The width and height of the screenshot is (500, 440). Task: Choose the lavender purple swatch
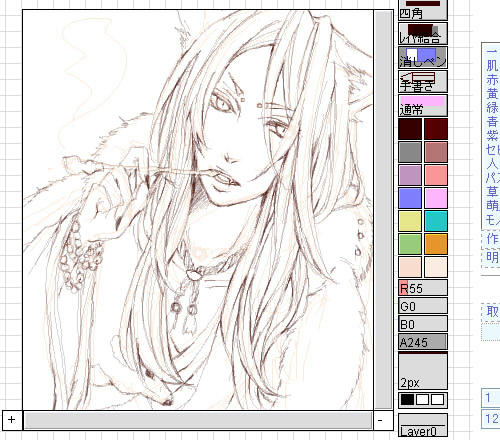tap(410, 175)
